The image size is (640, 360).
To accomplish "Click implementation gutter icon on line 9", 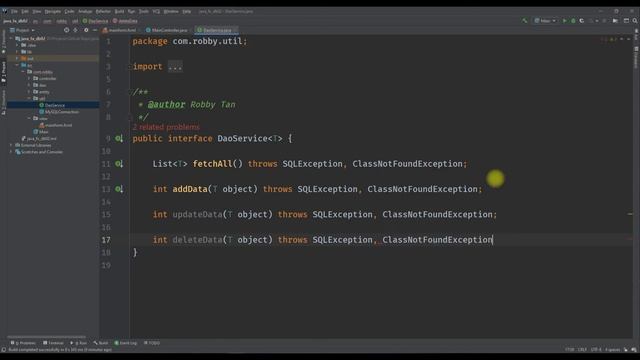I will click(x=118, y=139).
